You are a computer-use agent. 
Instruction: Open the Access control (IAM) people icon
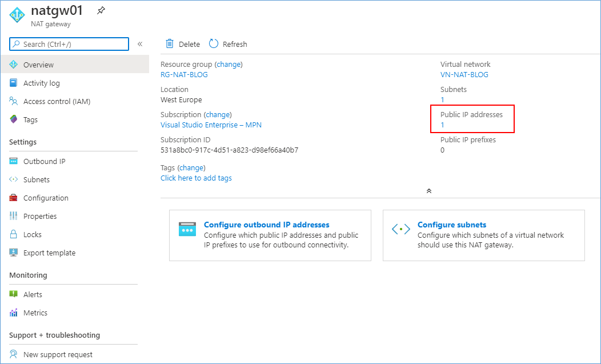(x=13, y=101)
